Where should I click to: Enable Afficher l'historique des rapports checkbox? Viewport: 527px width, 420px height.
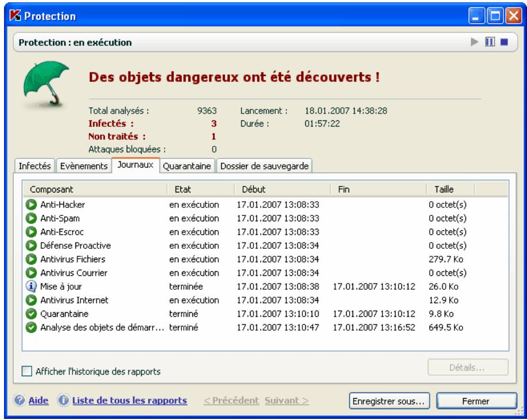[27, 371]
